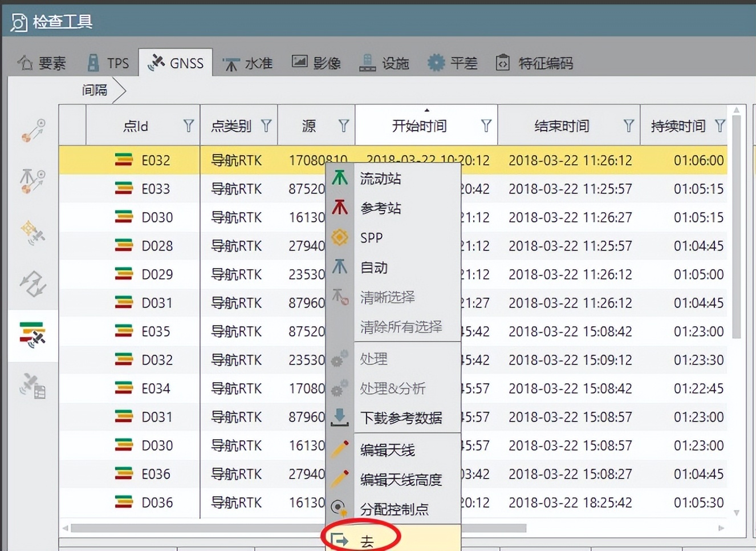This screenshot has height=551, width=756.
Task: Click the down arrow of the vertical scrollbar
Action: pos(736,513)
